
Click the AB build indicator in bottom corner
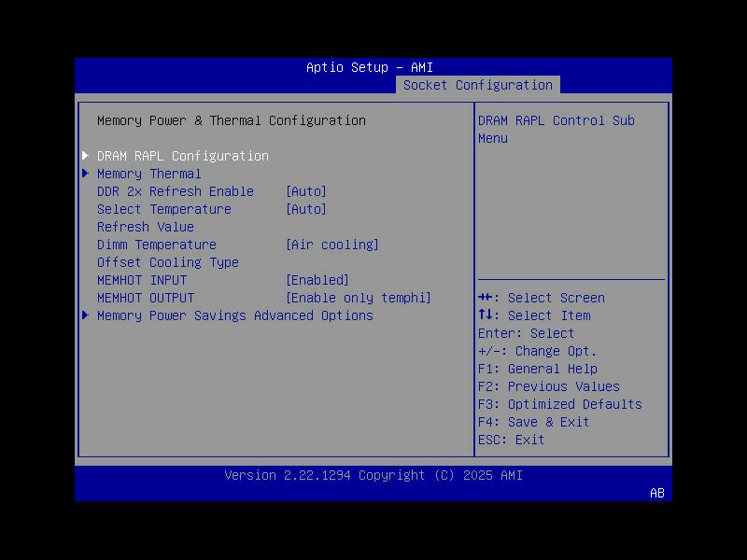[x=656, y=494]
